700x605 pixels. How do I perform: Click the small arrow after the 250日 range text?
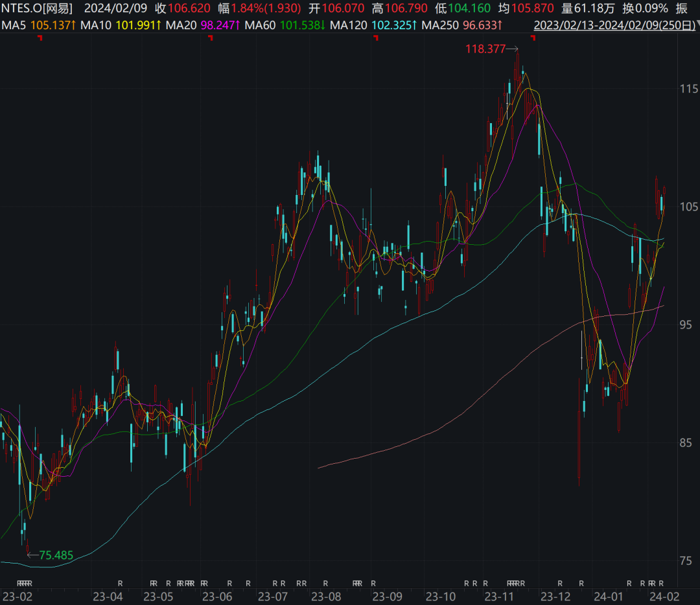pos(698,23)
